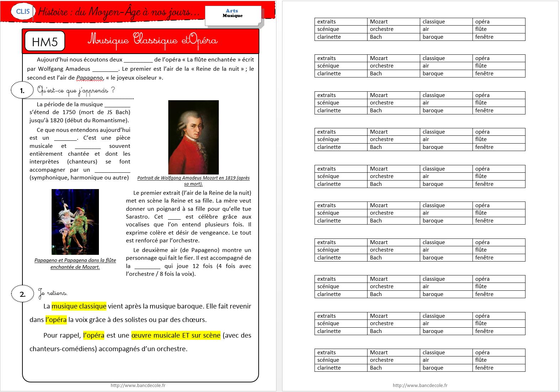The width and height of the screenshot is (560, 392).
Task: Click the word 'Sarastro' in the paragraph
Action: (137, 216)
